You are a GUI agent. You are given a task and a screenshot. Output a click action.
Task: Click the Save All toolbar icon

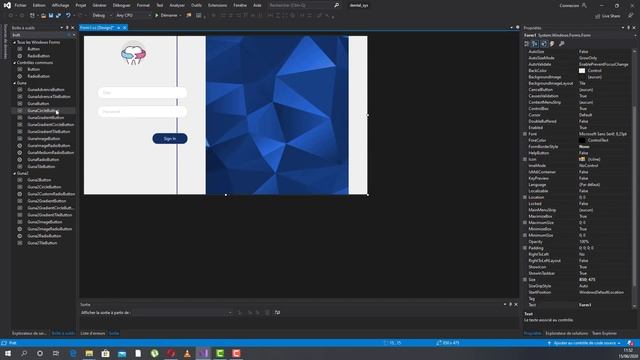point(58,16)
